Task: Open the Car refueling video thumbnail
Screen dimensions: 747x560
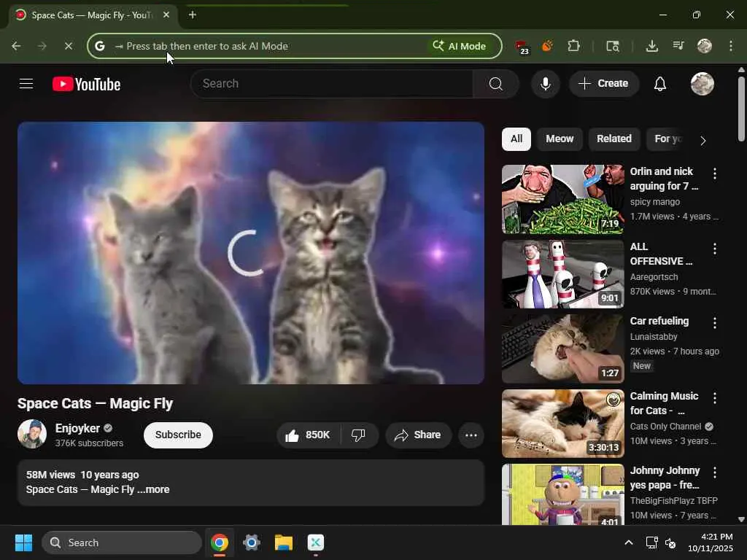Action: point(562,349)
